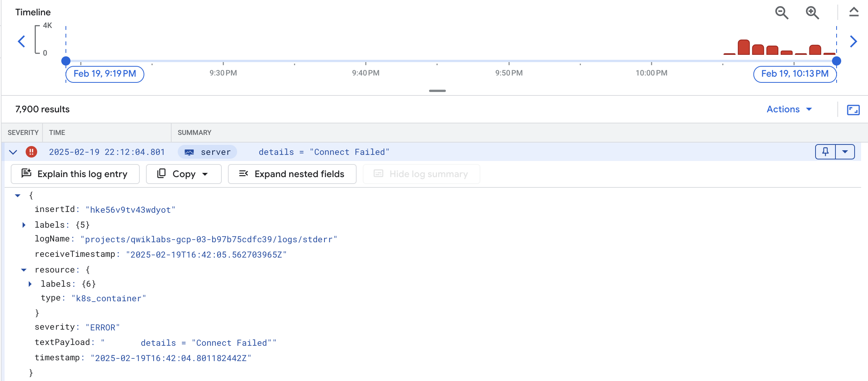Screen dimensions: 868x381
Task: Toggle full-screen results view icon
Action: pyautogui.click(x=853, y=110)
